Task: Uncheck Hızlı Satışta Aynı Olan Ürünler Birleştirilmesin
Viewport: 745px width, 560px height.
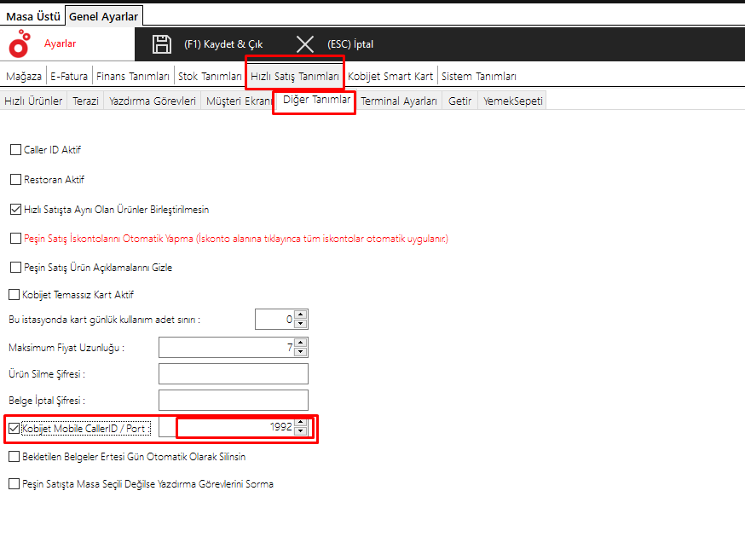Action: click(x=15, y=209)
